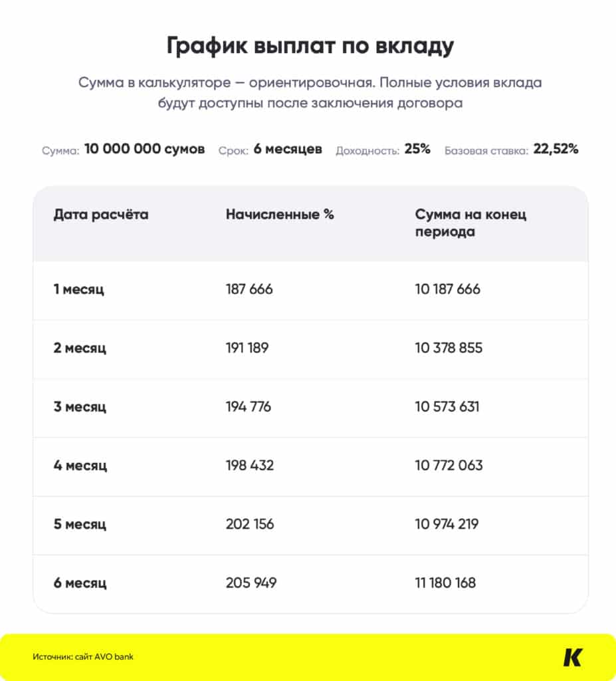
Task: Click the '1 месяц' row label
Action: [x=79, y=289]
